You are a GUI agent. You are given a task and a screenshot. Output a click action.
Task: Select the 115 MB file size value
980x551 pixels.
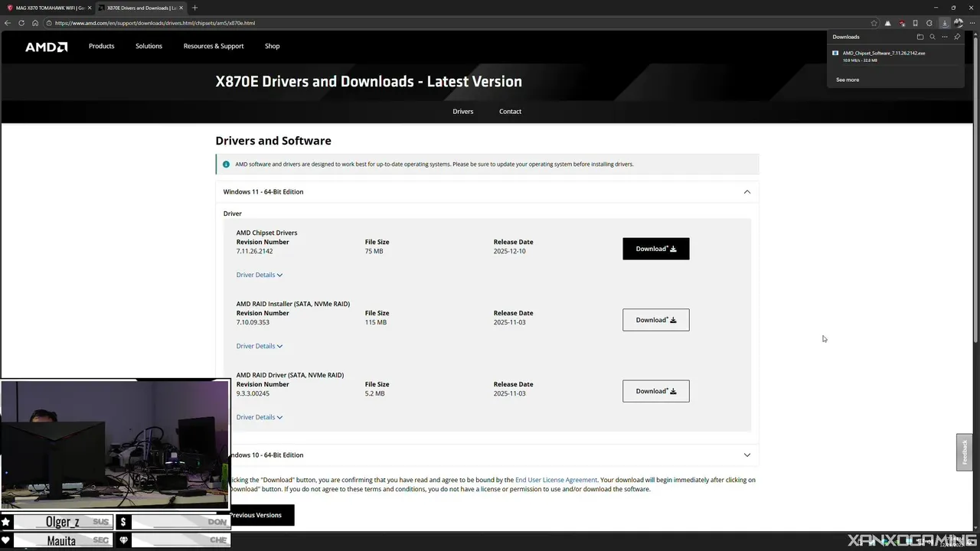point(376,322)
